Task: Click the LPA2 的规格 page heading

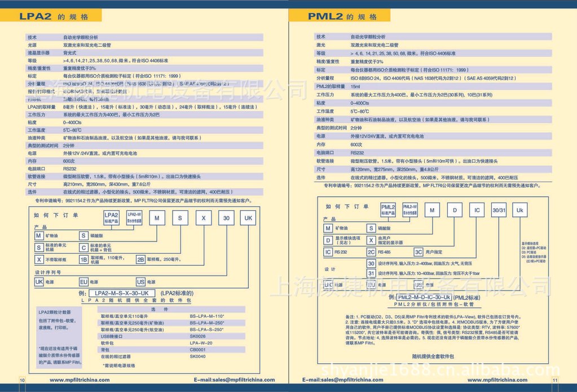Action: (54, 16)
